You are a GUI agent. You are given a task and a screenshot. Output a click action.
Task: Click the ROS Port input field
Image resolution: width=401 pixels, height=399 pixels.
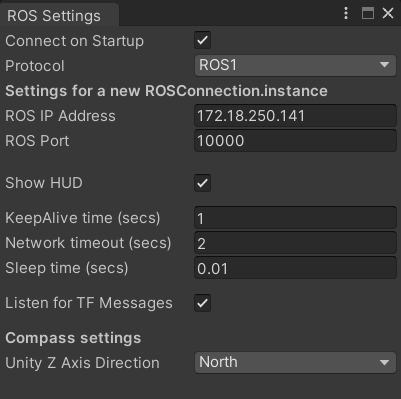pyautogui.click(x=295, y=141)
